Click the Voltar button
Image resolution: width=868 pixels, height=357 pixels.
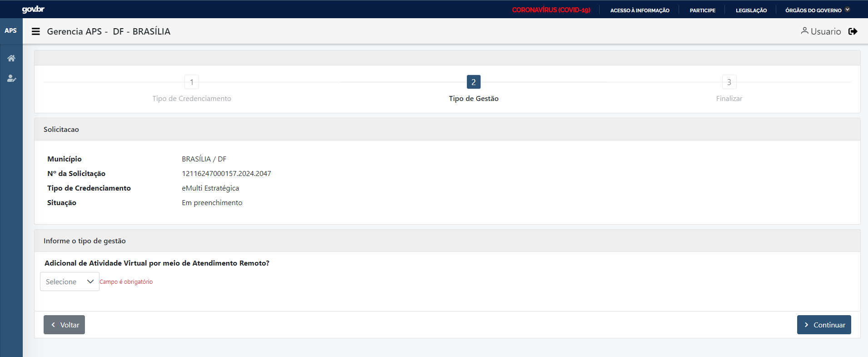pyautogui.click(x=64, y=325)
